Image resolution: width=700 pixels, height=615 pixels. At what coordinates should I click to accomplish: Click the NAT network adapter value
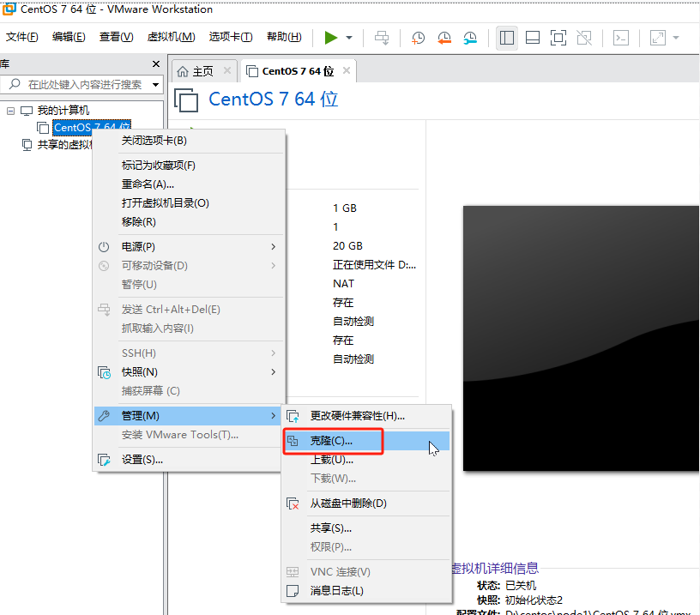343,284
